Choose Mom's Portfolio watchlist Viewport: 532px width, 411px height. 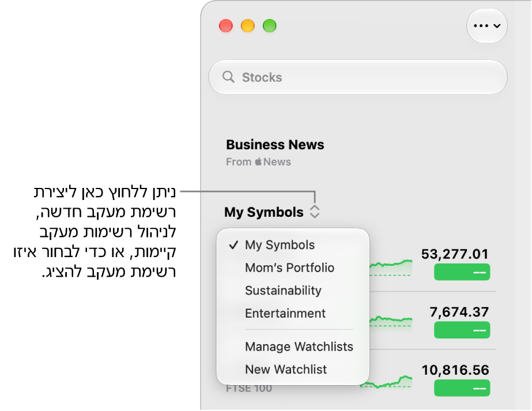pyautogui.click(x=289, y=267)
